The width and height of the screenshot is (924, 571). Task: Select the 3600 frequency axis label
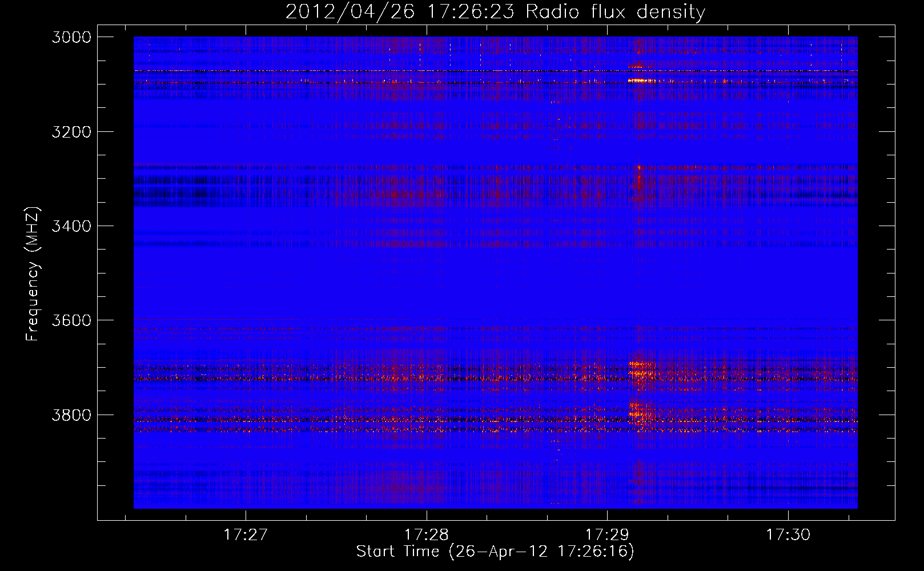point(71,320)
